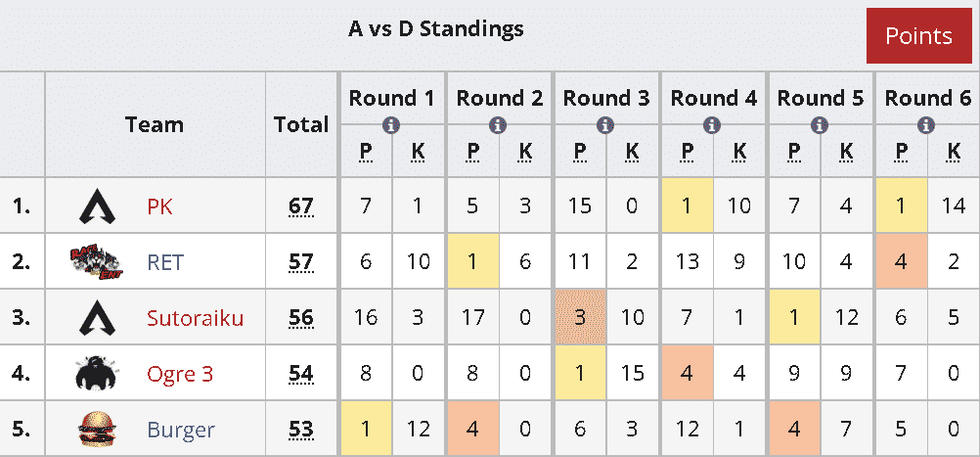
Task: Click the Round 4 info icon
Action: [712, 125]
